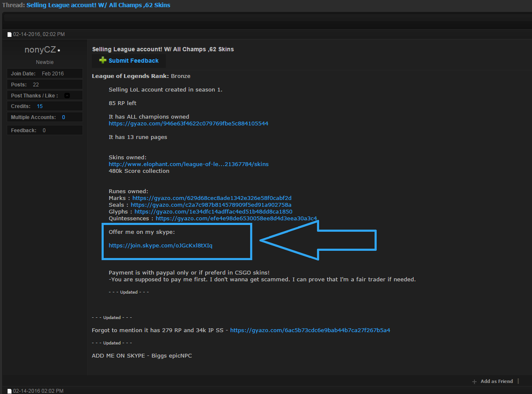This screenshot has width=532, height=394.
Task: Click the Join Date Feb 2016 row
Action: [x=45, y=74]
